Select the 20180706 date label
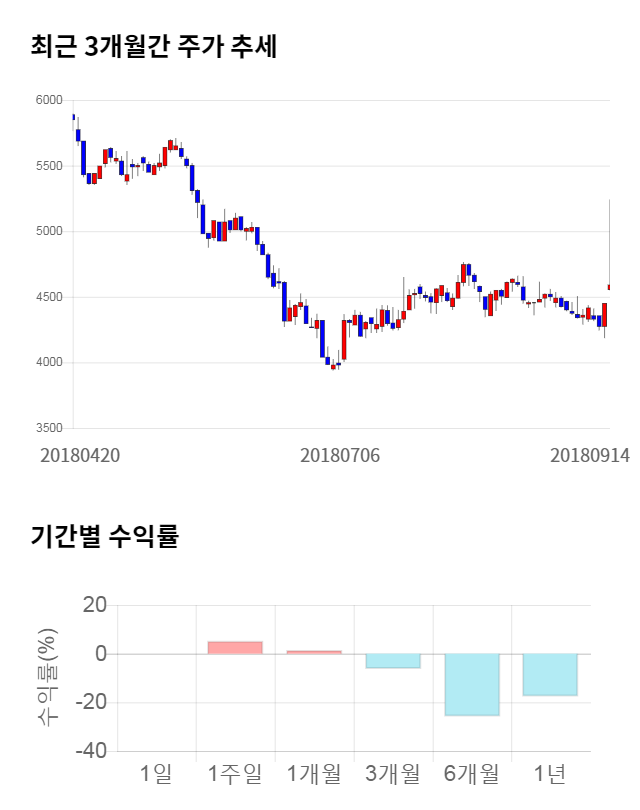 click(x=340, y=455)
